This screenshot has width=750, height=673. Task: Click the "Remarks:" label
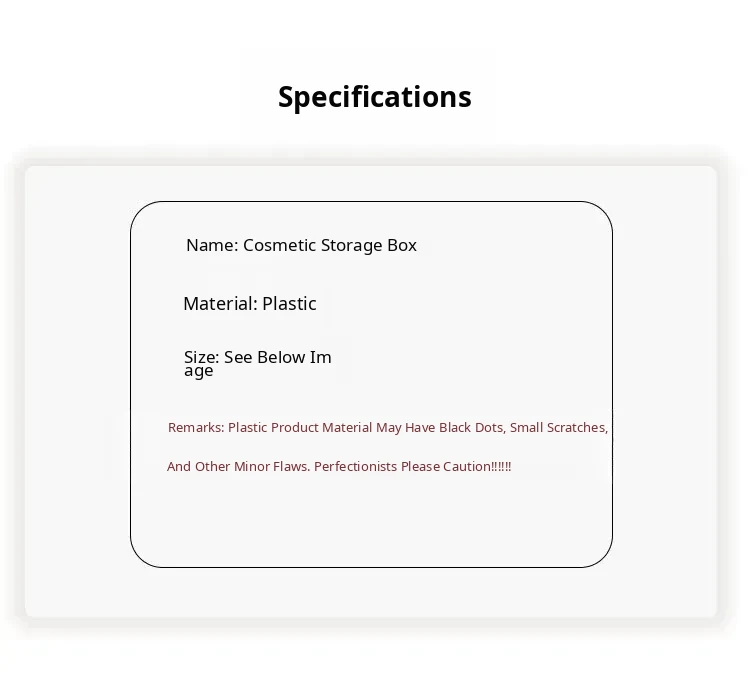tap(196, 428)
